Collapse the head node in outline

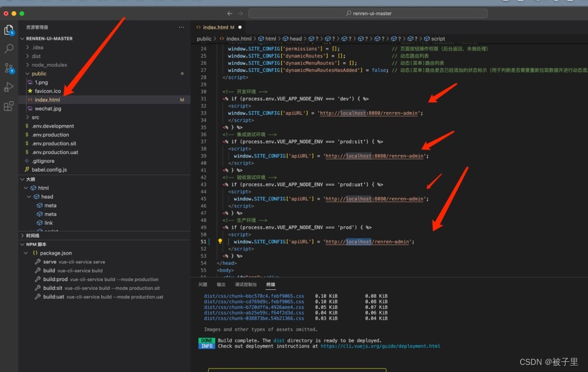[29, 197]
